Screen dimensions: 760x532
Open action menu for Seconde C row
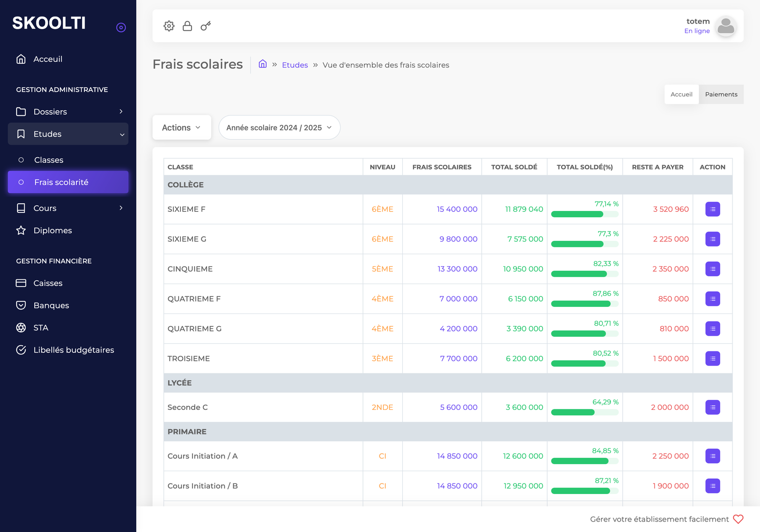(x=712, y=407)
